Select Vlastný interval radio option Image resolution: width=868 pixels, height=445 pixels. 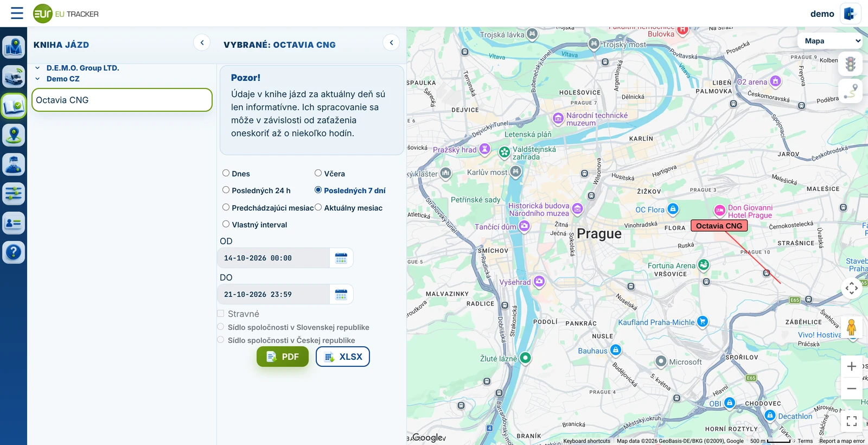pos(226,224)
